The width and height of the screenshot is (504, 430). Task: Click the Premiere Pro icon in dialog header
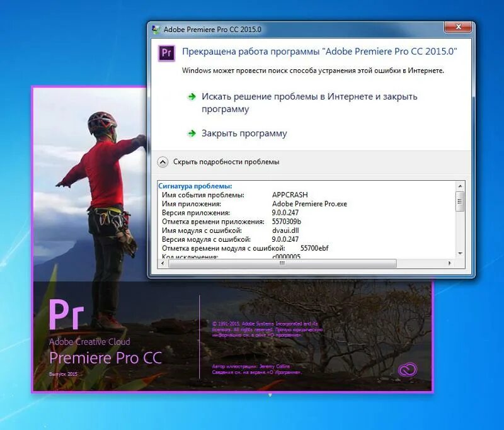(x=166, y=53)
